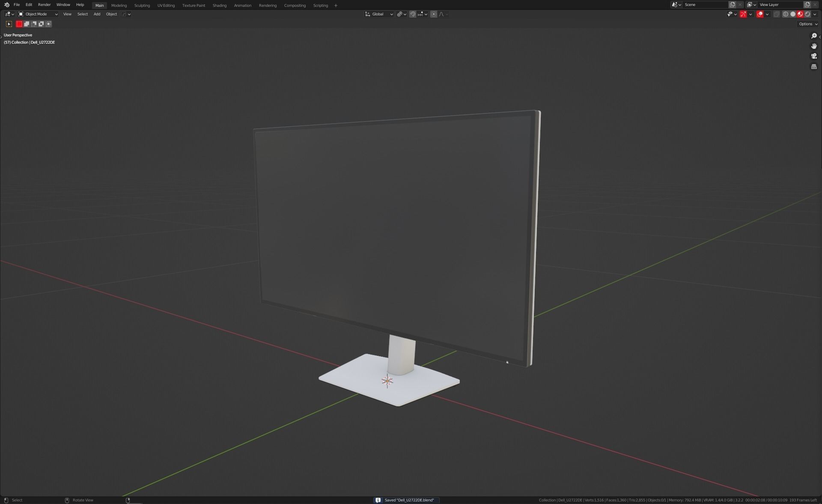Open the editor type dropdown
This screenshot has width=822, height=504.
(9, 14)
